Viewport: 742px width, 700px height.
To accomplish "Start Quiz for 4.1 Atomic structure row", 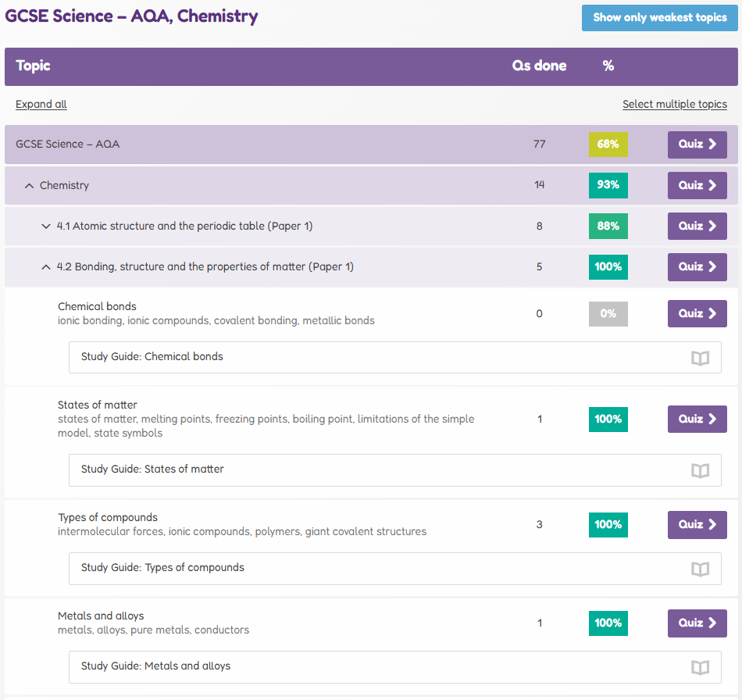I will tap(697, 227).
